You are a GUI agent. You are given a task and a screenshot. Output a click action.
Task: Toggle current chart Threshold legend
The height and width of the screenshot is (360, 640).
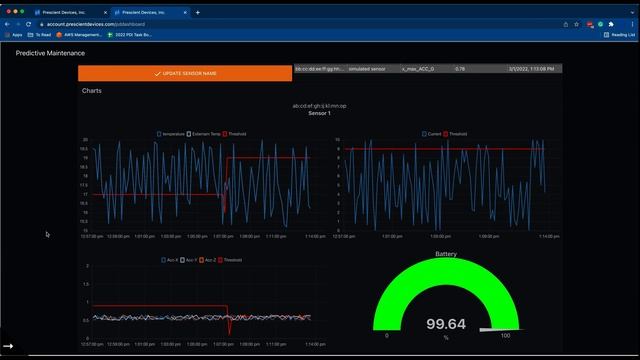coord(455,134)
